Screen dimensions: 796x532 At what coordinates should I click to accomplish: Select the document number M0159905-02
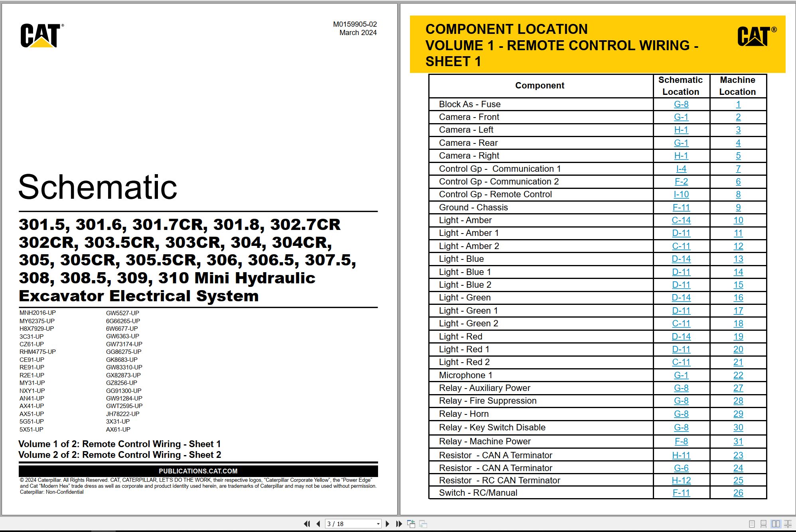(x=355, y=24)
